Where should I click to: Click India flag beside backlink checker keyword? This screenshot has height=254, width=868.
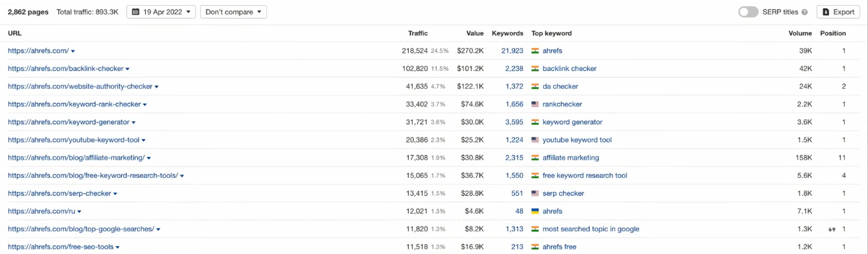tap(535, 69)
